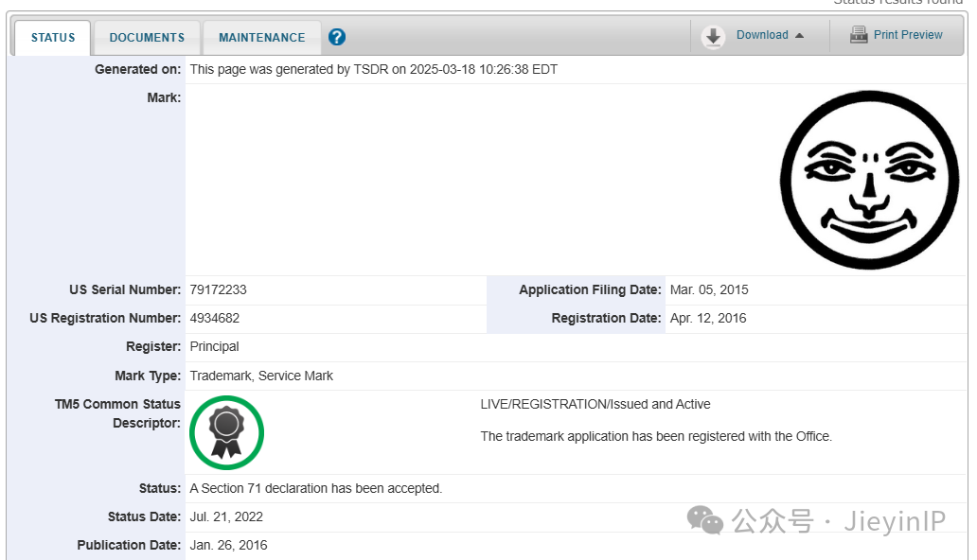Click the trademark registered with the Office text

[656, 437]
